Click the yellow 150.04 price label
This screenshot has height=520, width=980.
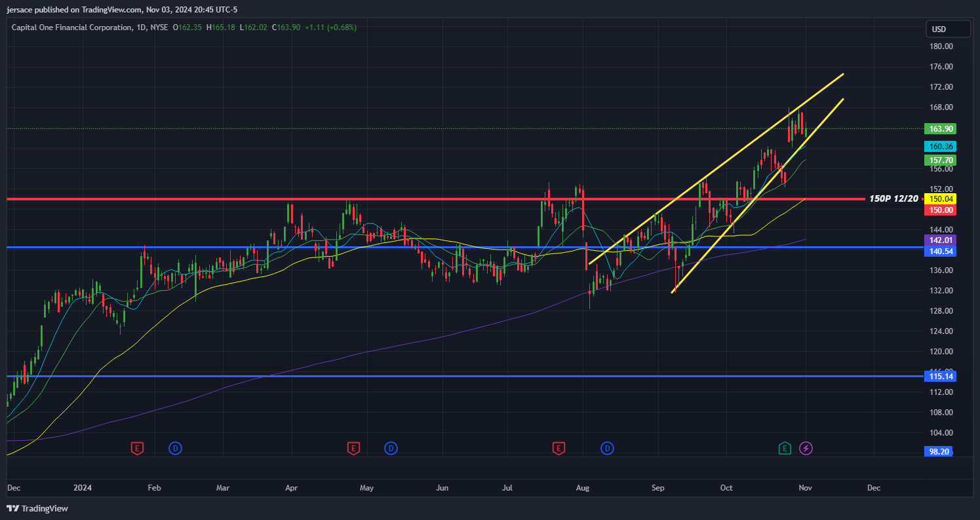[x=940, y=198]
